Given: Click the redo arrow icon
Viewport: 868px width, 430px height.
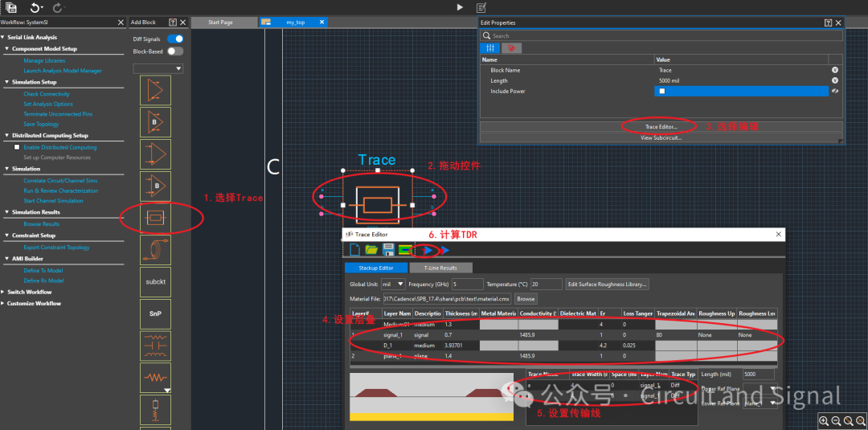Looking at the screenshot, I should pos(57,8).
